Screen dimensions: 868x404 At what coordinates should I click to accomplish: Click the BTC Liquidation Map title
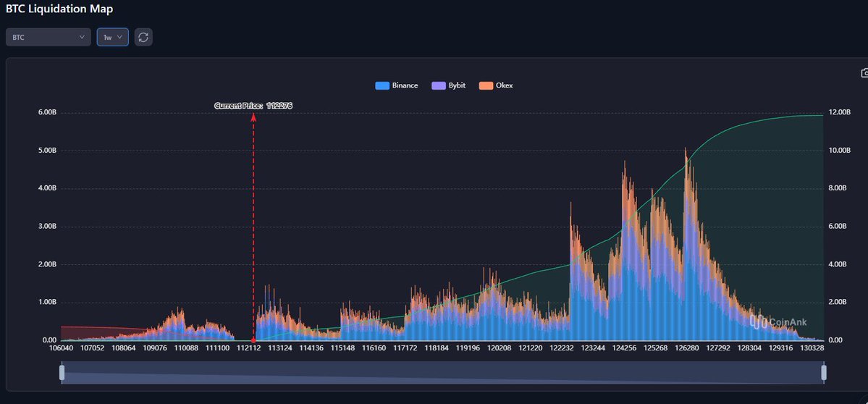click(59, 8)
